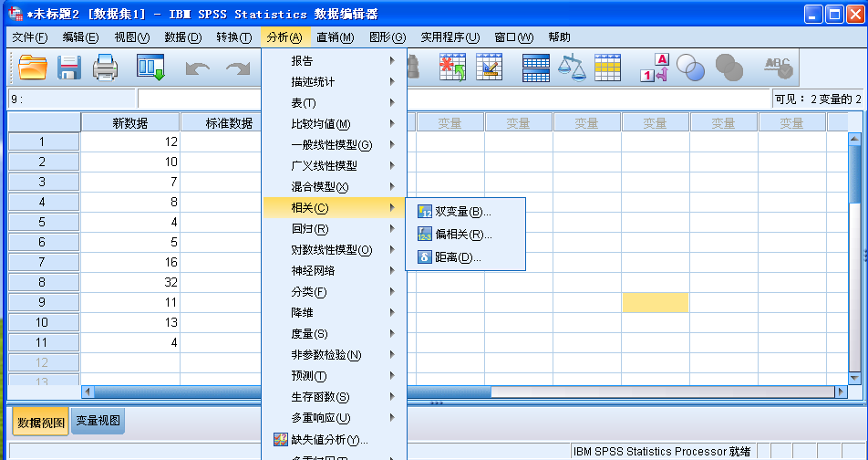Viewport: 868px width, 460px height.
Task: Open the 帮助 menu
Action: (x=559, y=37)
